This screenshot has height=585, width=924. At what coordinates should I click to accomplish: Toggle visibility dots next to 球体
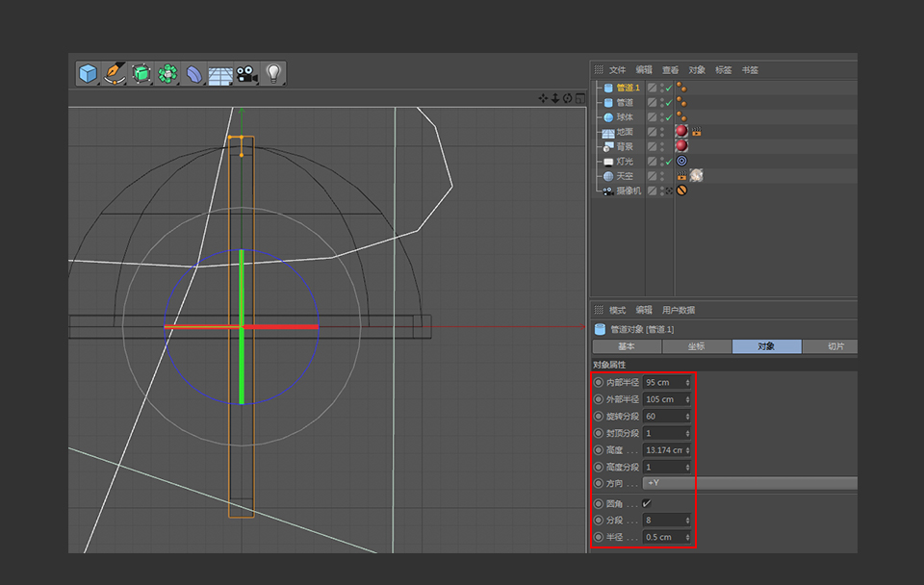(661, 116)
